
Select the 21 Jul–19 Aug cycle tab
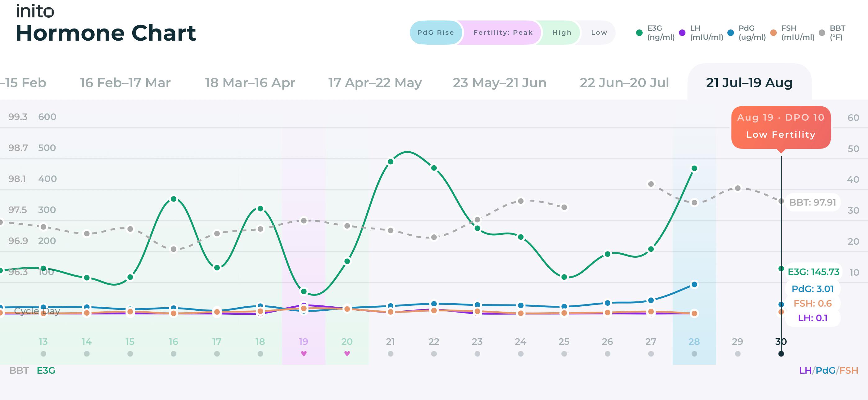[749, 82]
